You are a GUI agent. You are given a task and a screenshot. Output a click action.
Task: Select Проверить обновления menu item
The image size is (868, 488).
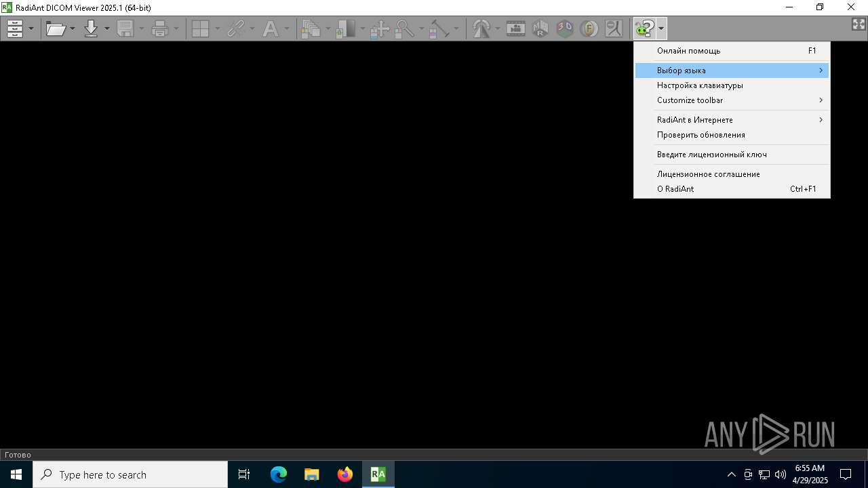coord(732,135)
